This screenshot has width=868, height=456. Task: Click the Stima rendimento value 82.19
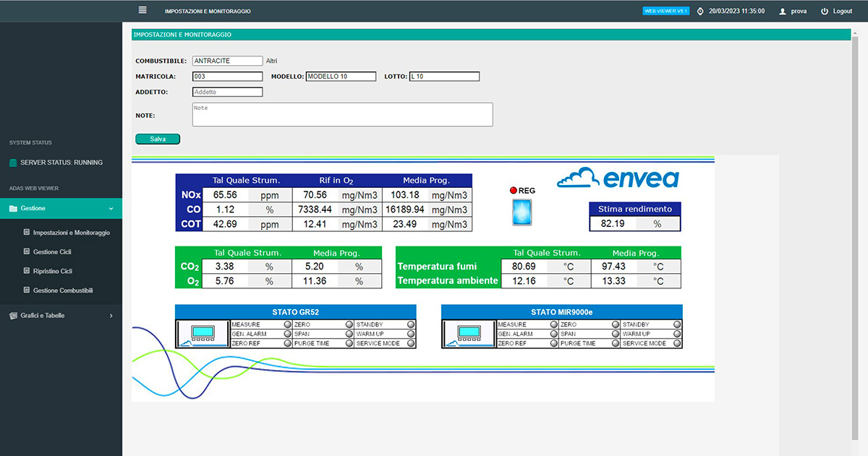tap(613, 224)
